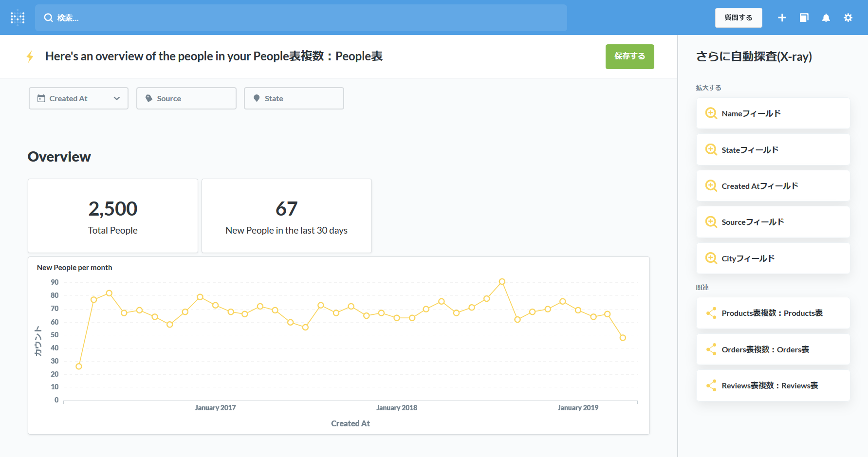Click the plus icon to create new item
This screenshot has height=457, width=868.
782,18
